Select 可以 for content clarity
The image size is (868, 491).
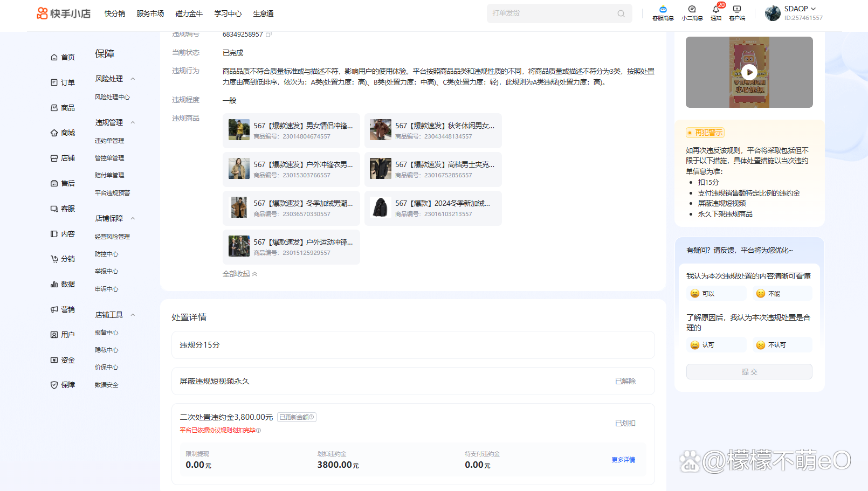716,294
